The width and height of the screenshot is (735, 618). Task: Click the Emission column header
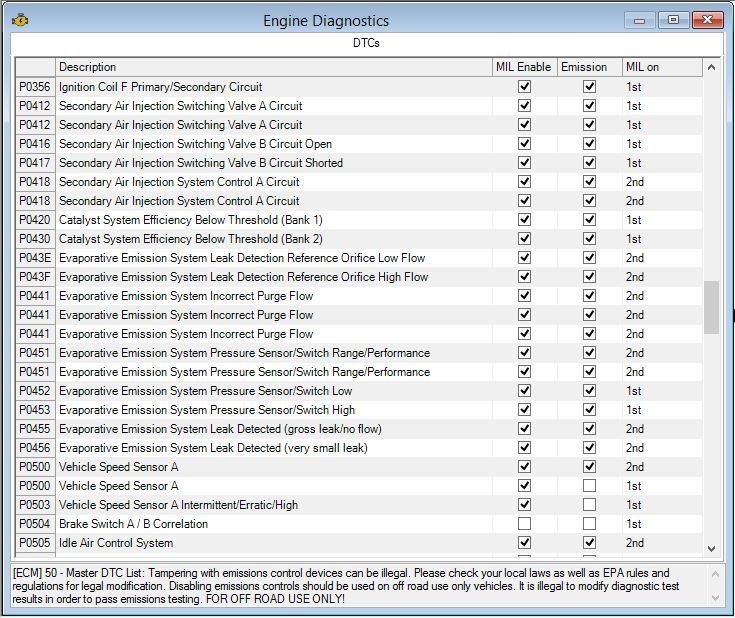pos(590,67)
